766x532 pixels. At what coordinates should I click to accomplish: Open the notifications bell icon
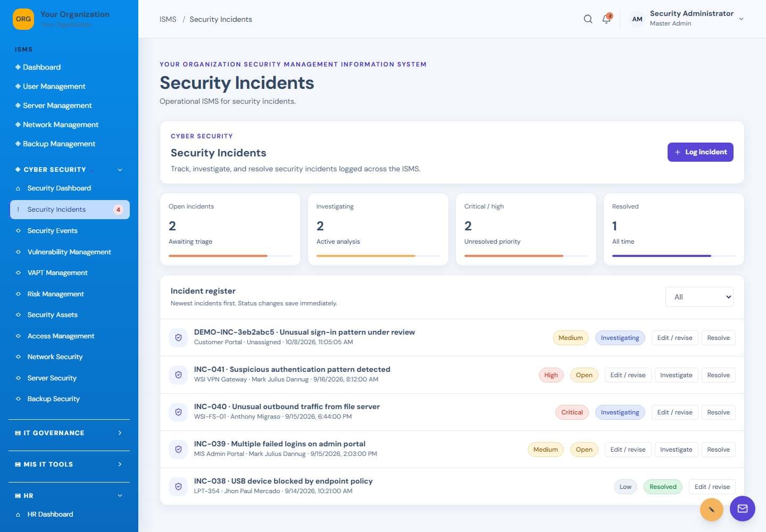pos(606,19)
